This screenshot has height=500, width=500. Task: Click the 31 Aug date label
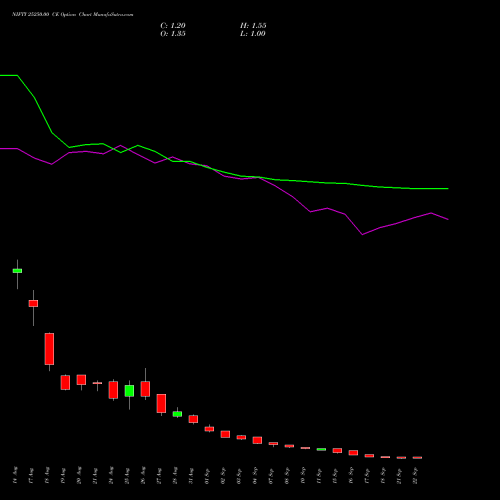pos(191,475)
